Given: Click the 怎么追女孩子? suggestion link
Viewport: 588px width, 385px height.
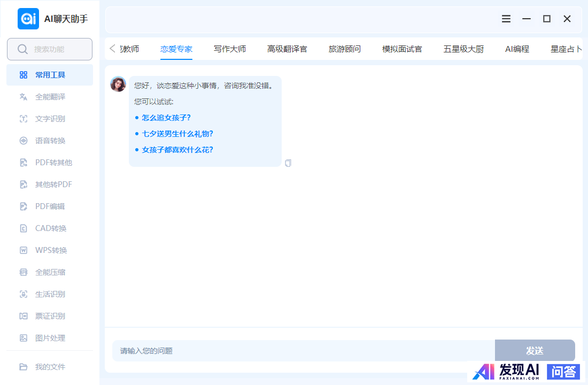Looking at the screenshot, I should [x=166, y=118].
